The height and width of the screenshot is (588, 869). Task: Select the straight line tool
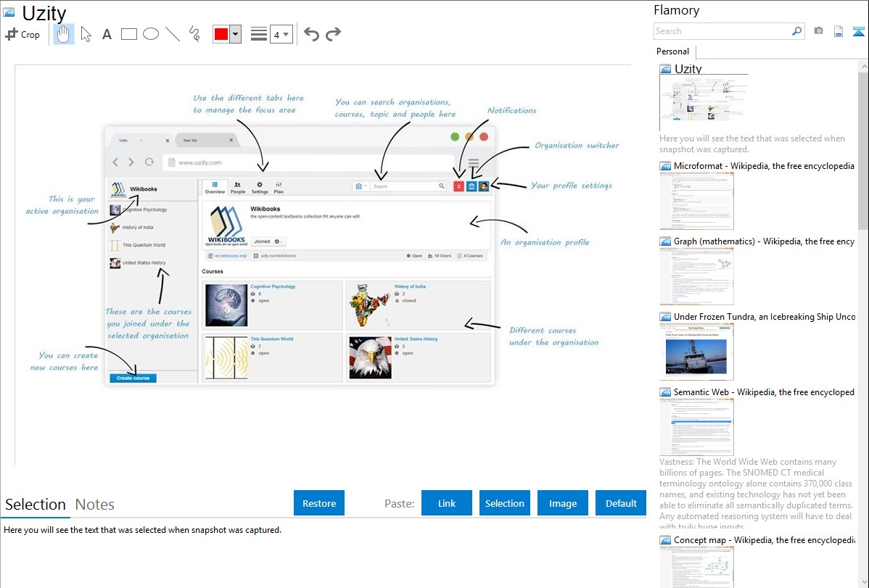[173, 34]
